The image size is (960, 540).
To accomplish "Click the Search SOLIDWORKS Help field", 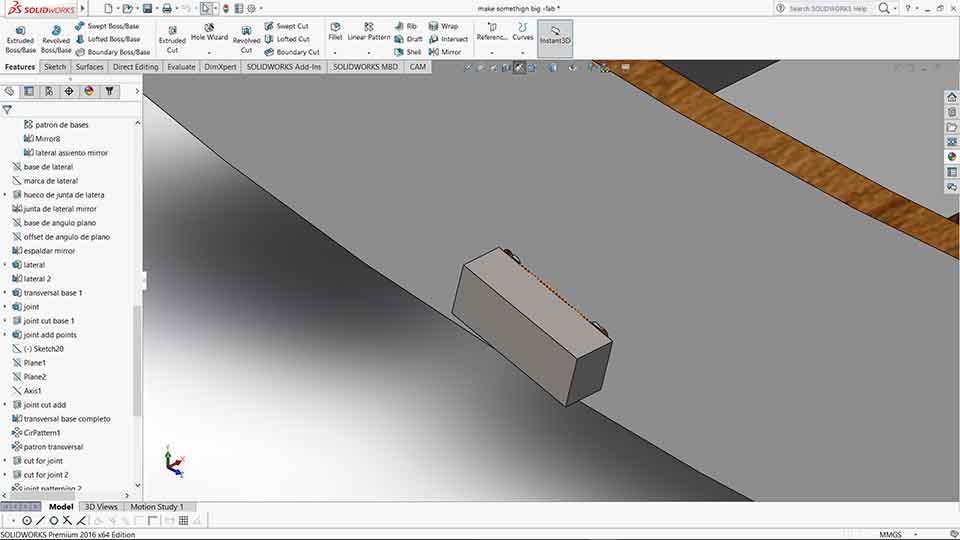I will pos(827,9).
